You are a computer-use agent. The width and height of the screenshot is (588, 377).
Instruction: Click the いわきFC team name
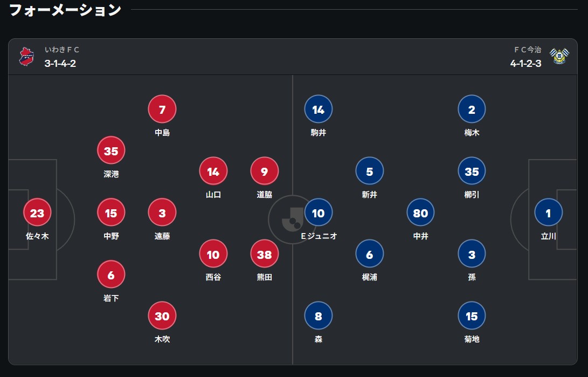click(x=62, y=50)
